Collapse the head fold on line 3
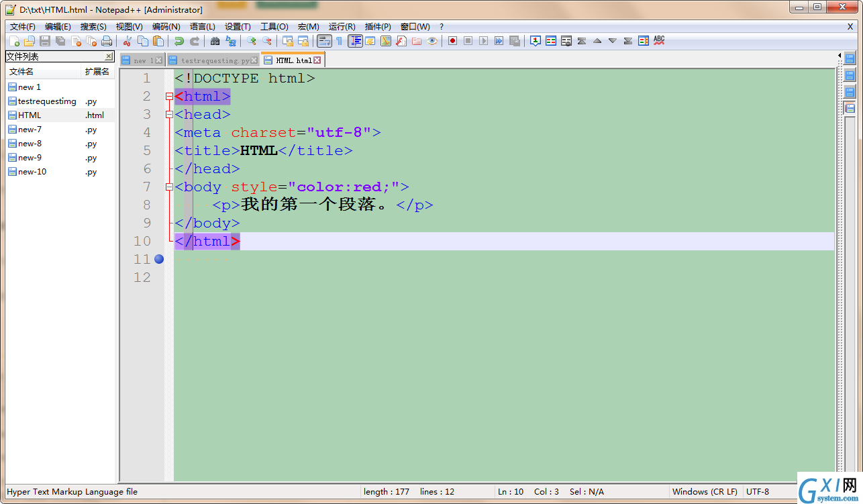 (x=169, y=115)
